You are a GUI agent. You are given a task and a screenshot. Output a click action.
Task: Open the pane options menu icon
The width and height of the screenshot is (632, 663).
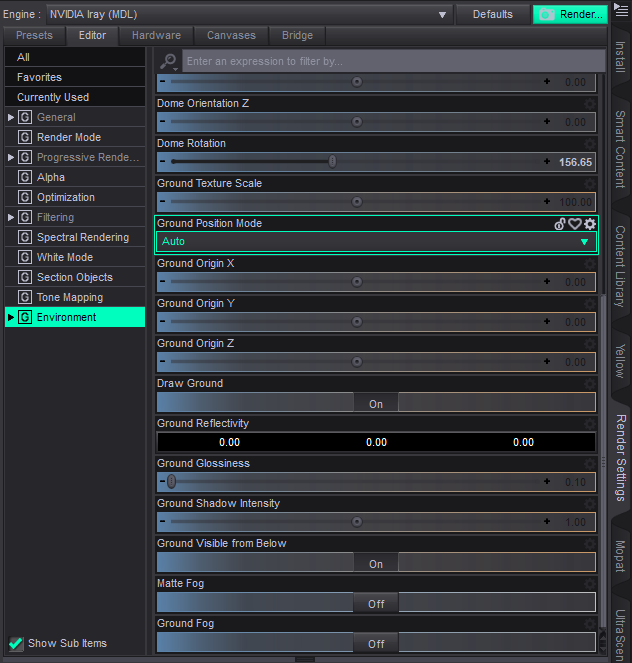(621, 10)
